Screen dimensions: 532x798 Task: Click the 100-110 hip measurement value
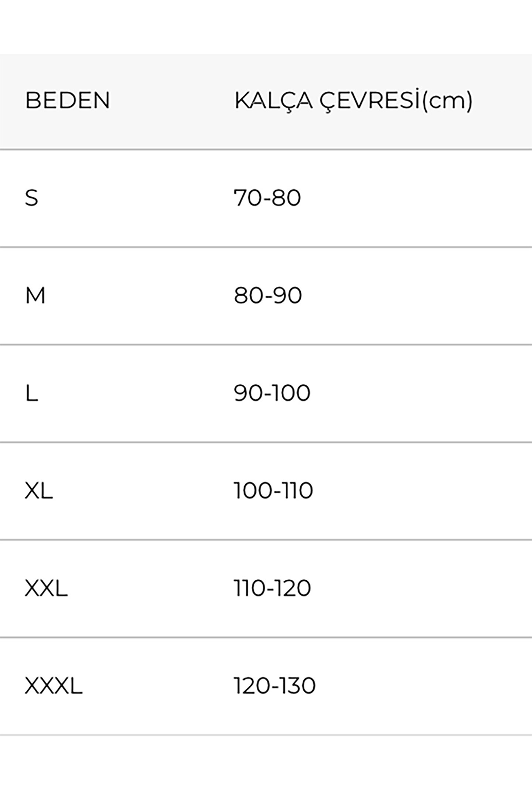click(274, 491)
